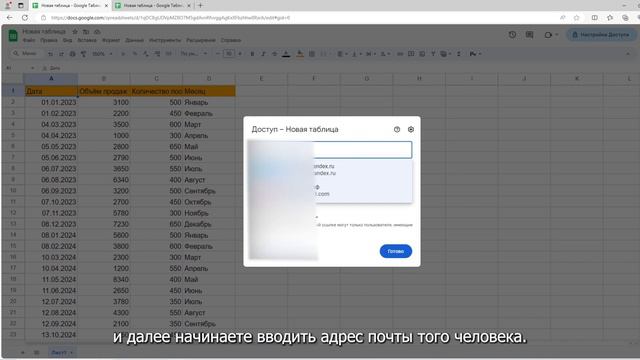Increase font size with plus
Image resolution: width=640 pixels, height=360 pixels.
[240, 54]
